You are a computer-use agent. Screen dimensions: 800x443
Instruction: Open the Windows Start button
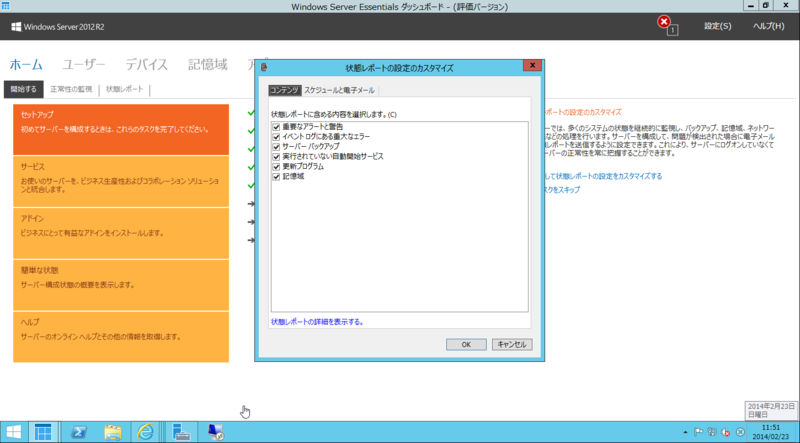click(14, 432)
